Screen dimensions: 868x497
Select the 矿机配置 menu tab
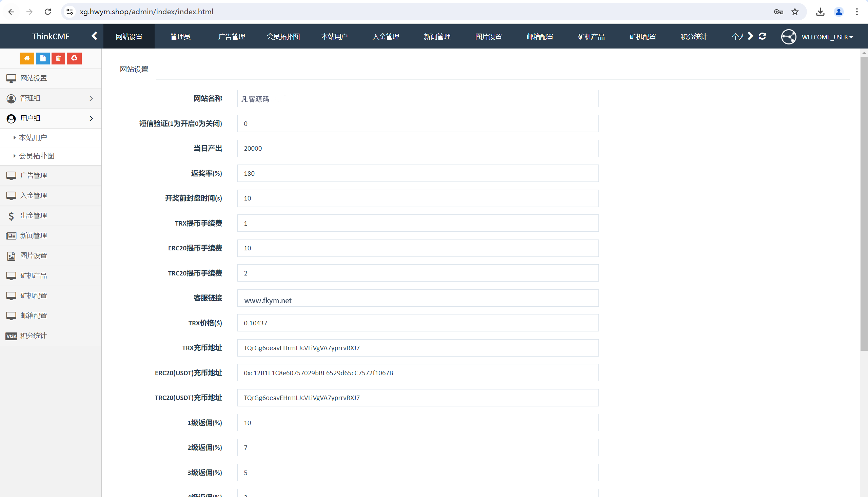(x=643, y=37)
